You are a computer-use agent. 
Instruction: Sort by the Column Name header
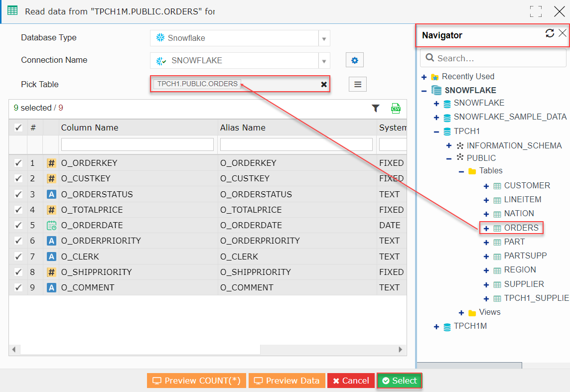tap(89, 128)
